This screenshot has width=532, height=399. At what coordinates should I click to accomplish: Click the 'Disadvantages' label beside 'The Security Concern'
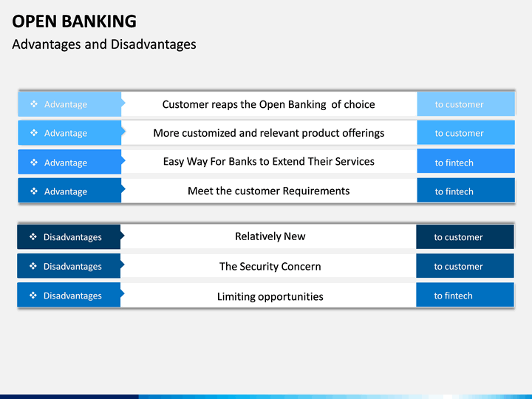coord(72,267)
